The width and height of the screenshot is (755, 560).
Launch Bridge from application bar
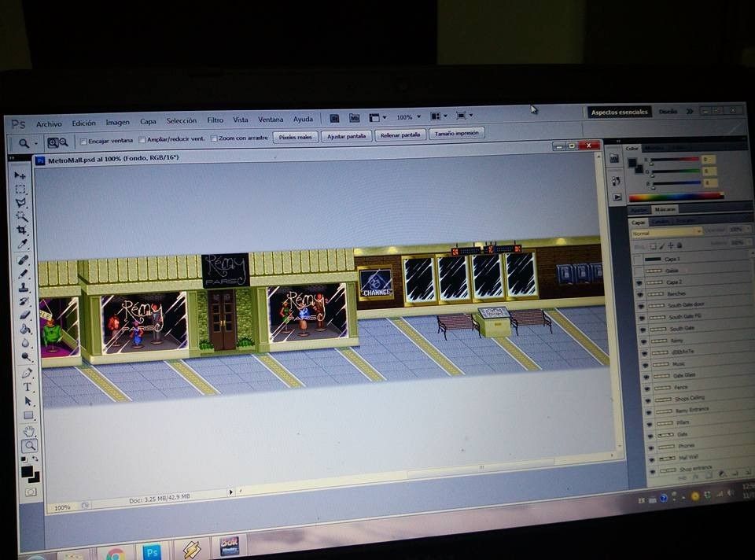(x=335, y=118)
